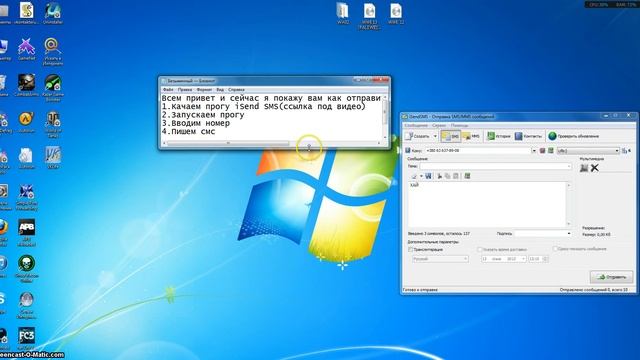Open Вид menu in Notepad
This screenshot has height=360, width=640.
(x=220, y=89)
